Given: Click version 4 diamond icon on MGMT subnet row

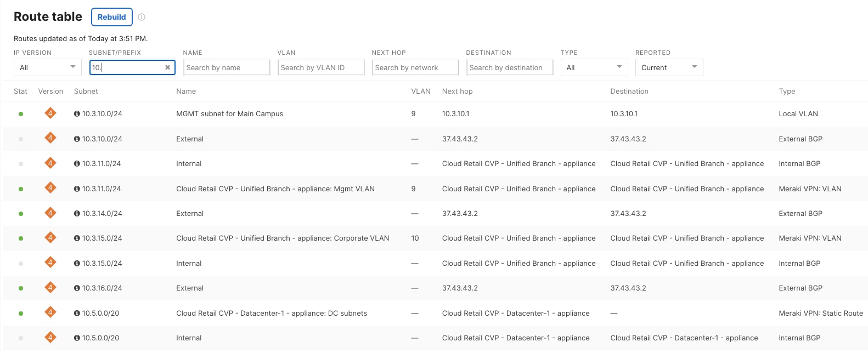Looking at the screenshot, I should (x=50, y=113).
